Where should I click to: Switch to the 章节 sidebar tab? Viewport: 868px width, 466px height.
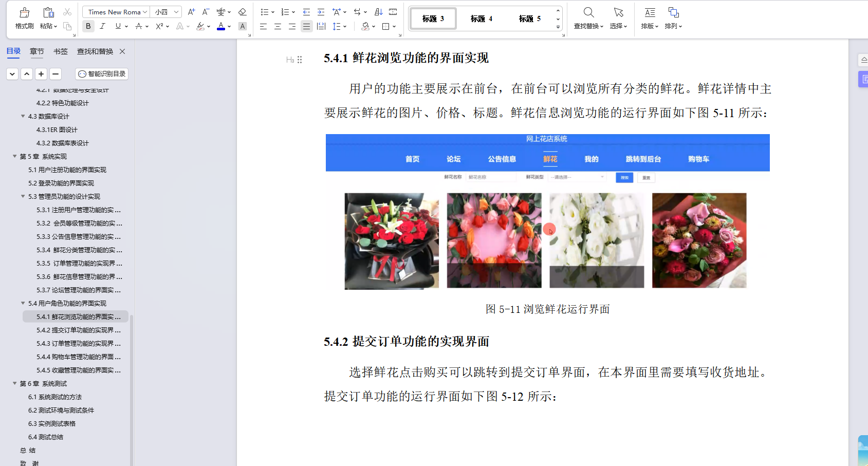(x=36, y=51)
